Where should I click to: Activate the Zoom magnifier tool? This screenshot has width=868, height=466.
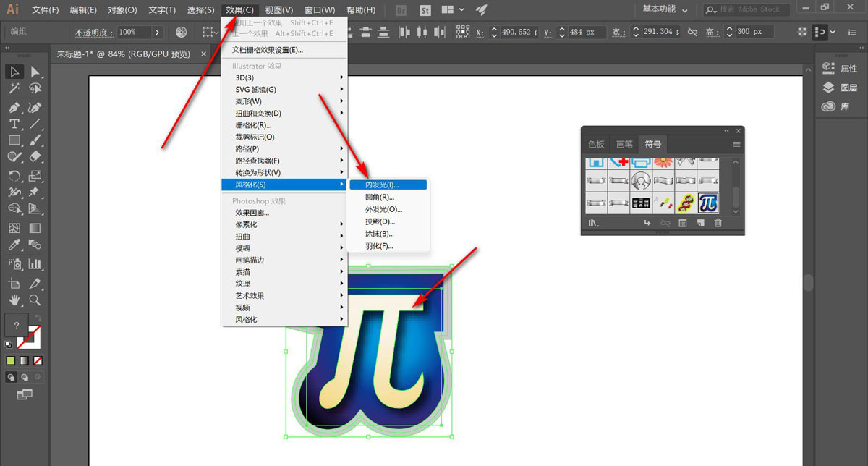click(35, 300)
